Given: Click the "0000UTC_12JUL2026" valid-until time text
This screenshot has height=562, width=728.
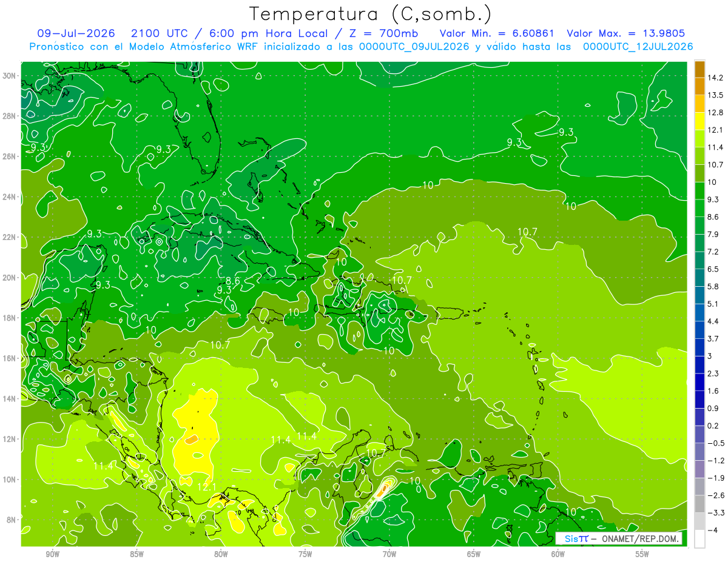Looking at the screenshot, I should coord(638,47).
